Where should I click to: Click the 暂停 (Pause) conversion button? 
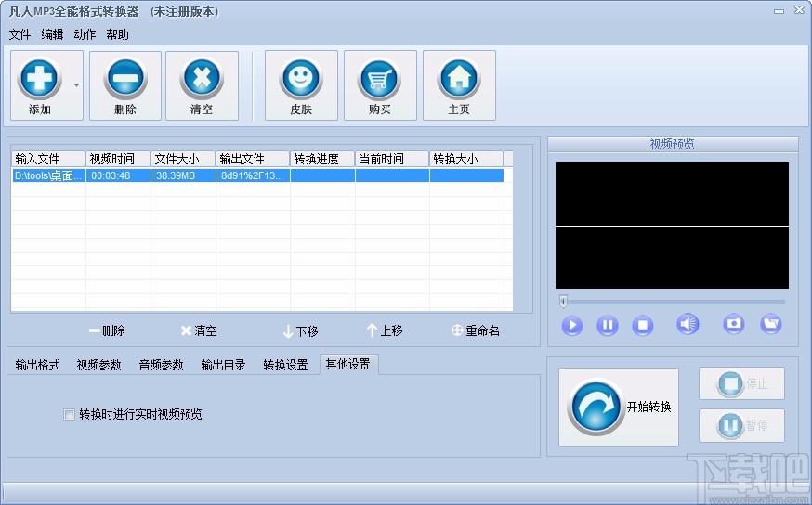(741, 425)
